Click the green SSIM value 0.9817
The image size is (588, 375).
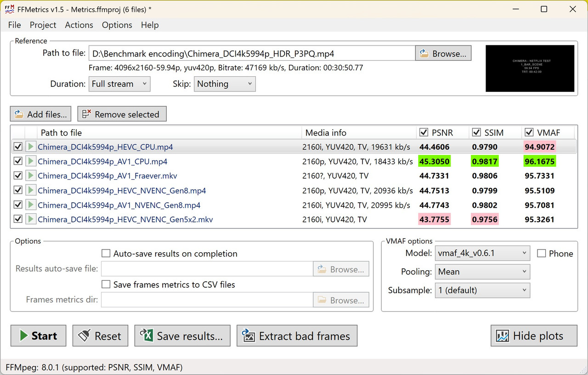tap(485, 161)
